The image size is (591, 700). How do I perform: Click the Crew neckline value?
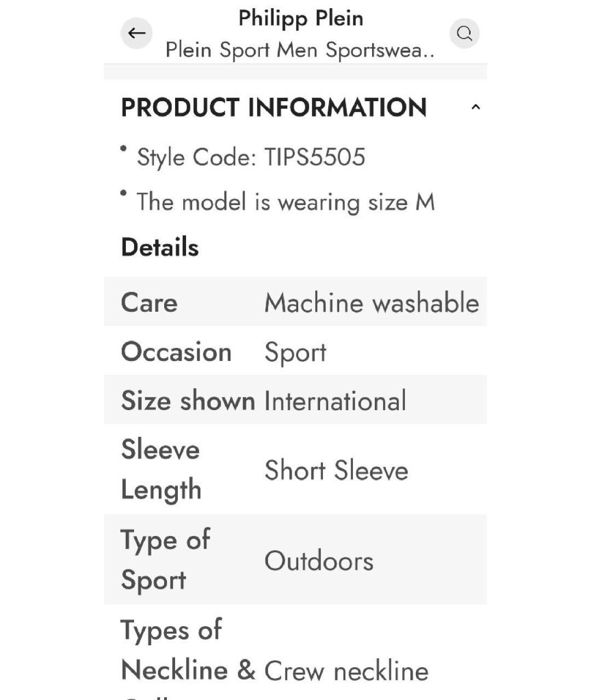(346, 671)
